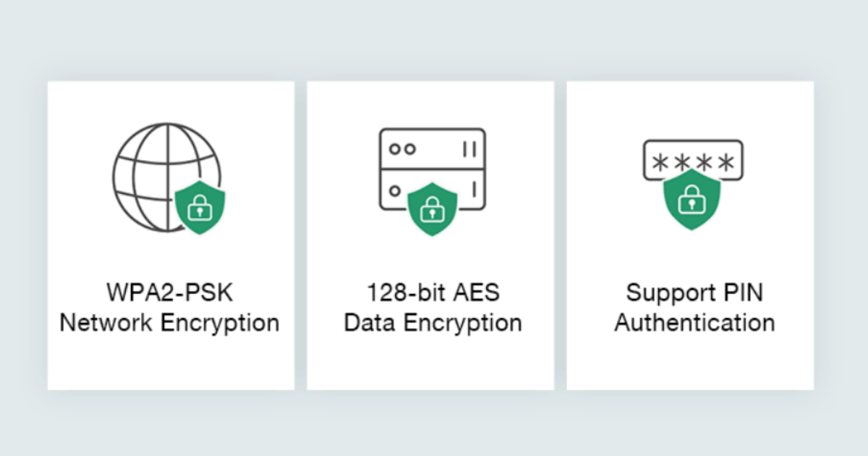Click the last asterisk in the PIN box
Screen dimensions: 868x456
(x=725, y=163)
